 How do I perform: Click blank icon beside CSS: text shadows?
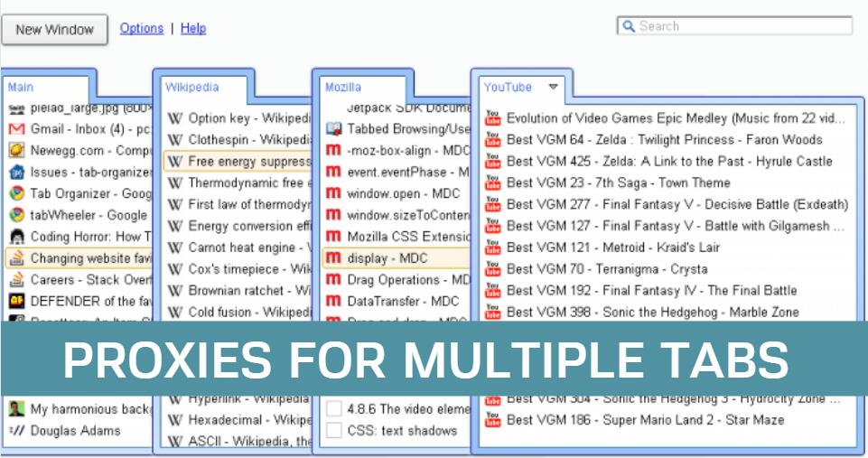[x=334, y=430]
